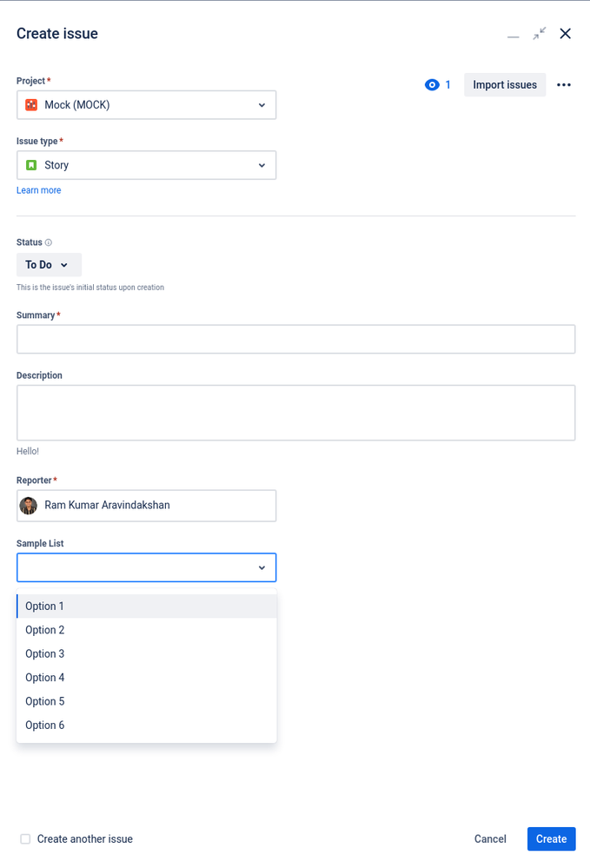Open the Learn more link
590x868 pixels.
click(39, 190)
